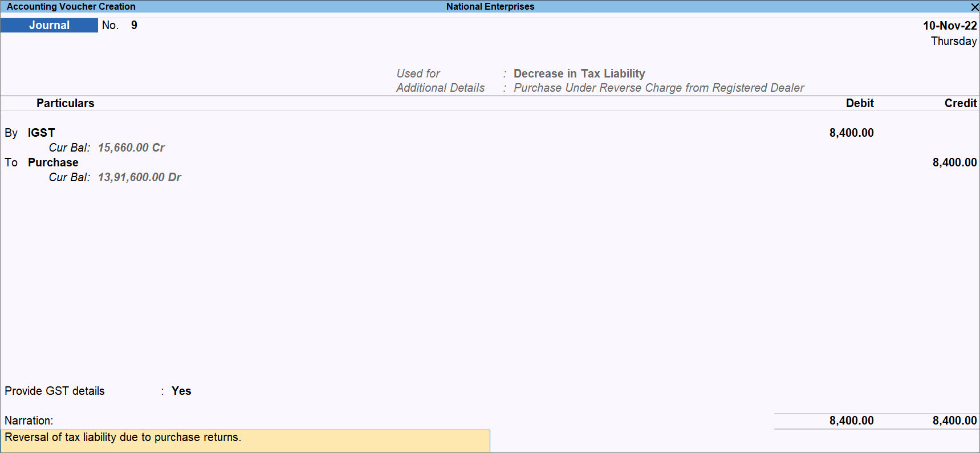Click the Particulars column header
980x453 pixels.
[66, 103]
